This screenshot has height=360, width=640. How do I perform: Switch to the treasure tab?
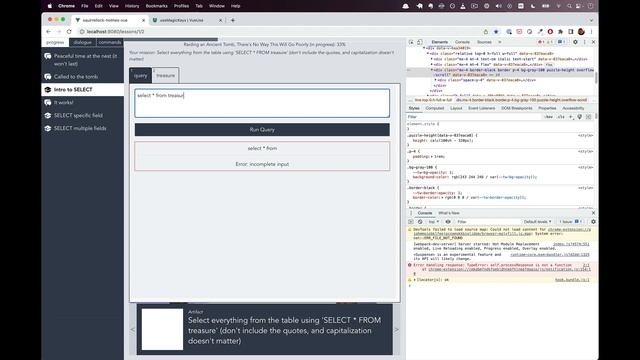[x=165, y=76]
